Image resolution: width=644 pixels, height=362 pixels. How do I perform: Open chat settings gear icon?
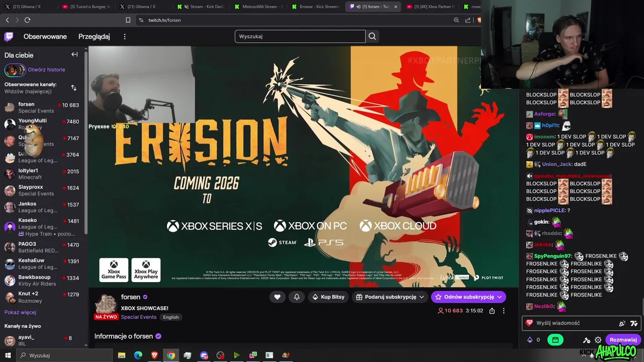598,340
